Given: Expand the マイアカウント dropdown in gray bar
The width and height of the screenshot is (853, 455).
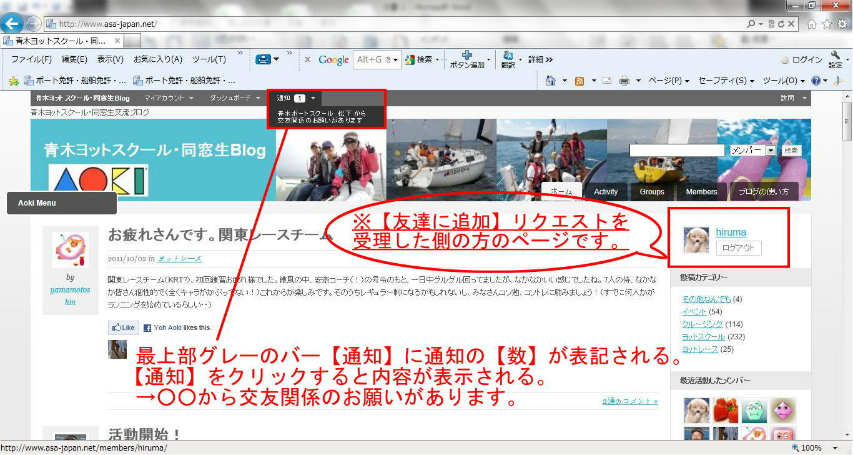Looking at the screenshot, I should point(169,98).
